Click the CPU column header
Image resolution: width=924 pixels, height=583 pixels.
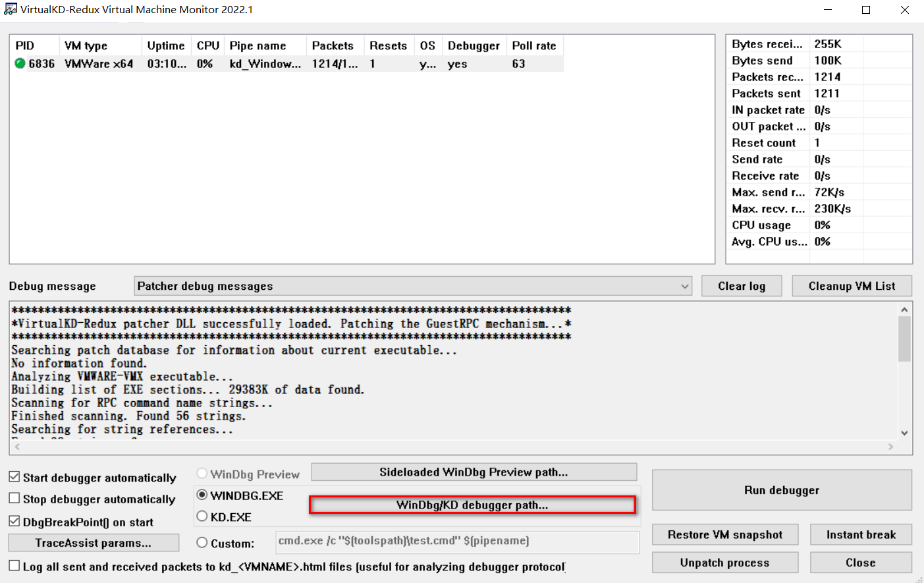click(x=207, y=45)
